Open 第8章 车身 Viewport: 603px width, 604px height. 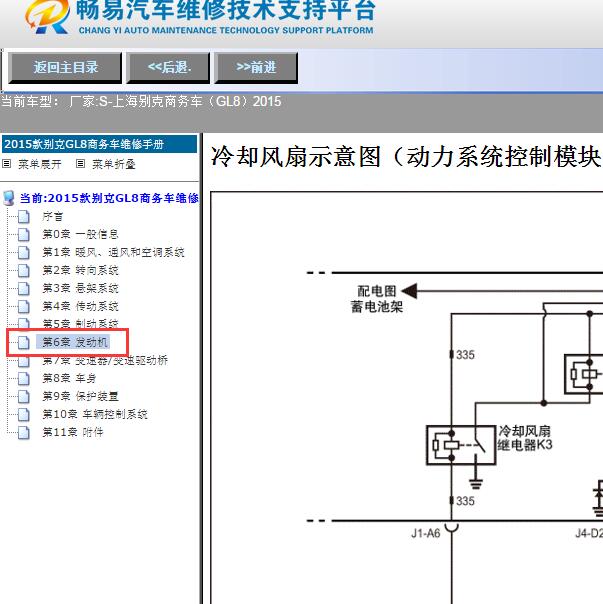click(x=69, y=378)
